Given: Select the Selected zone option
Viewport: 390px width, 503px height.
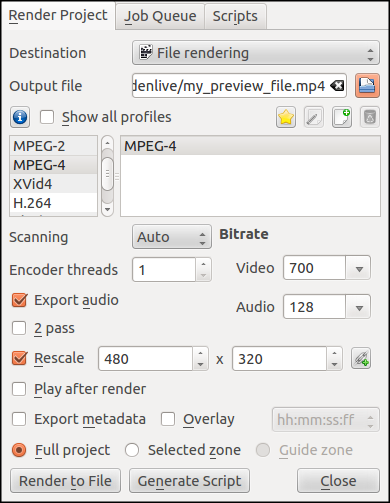Looking at the screenshot, I should pos(132,450).
